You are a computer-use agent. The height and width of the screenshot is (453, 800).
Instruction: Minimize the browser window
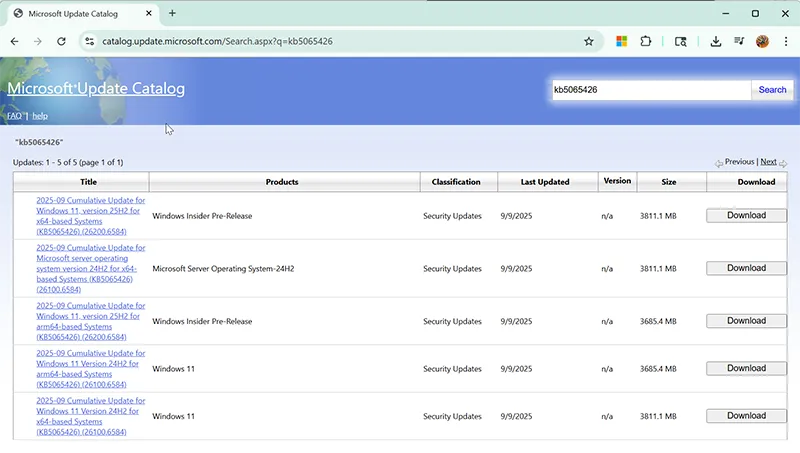726,14
